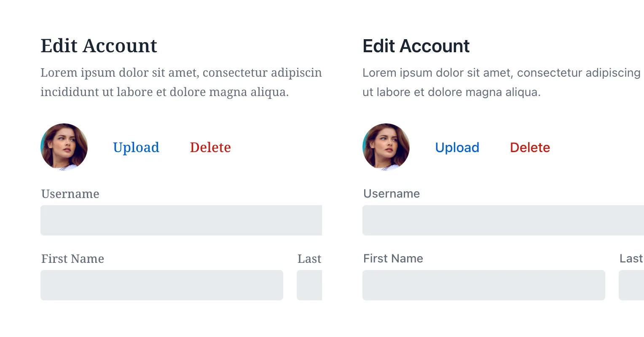Click Upload in the right form
The height and width of the screenshot is (337, 644).
[x=457, y=147]
